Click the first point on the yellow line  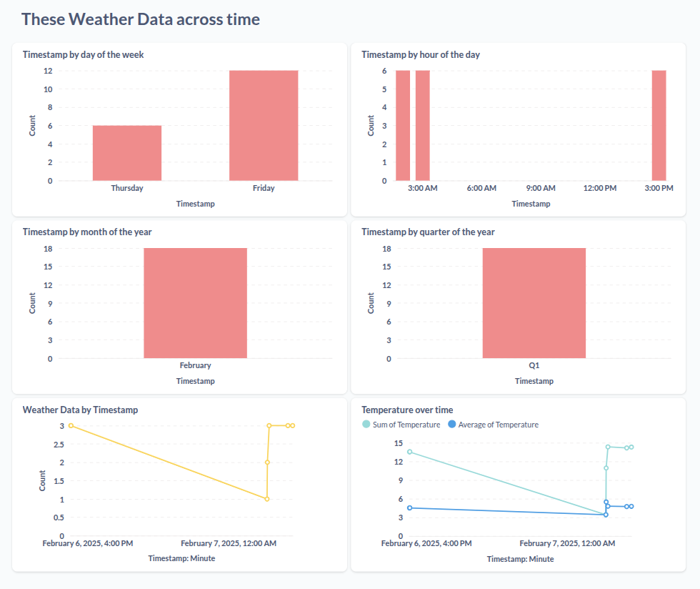coord(71,426)
